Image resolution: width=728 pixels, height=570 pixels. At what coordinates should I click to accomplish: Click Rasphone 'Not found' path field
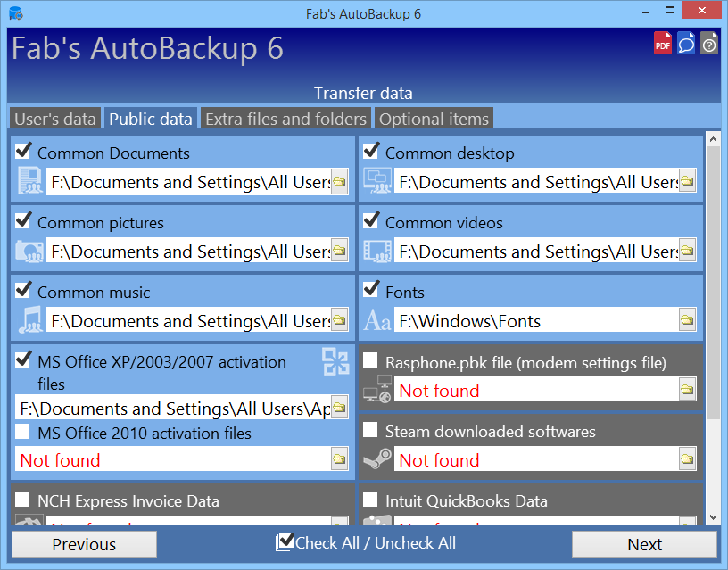(536, 390)
